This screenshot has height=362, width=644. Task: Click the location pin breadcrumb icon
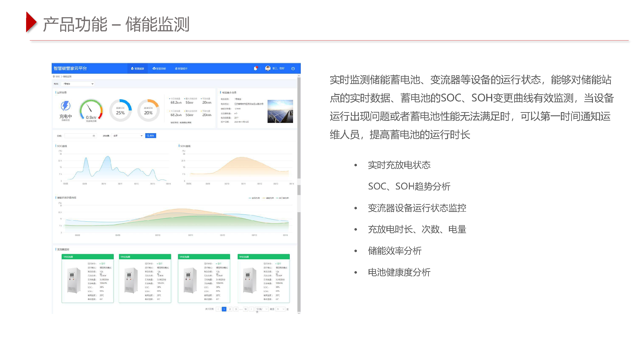point(54,76)
